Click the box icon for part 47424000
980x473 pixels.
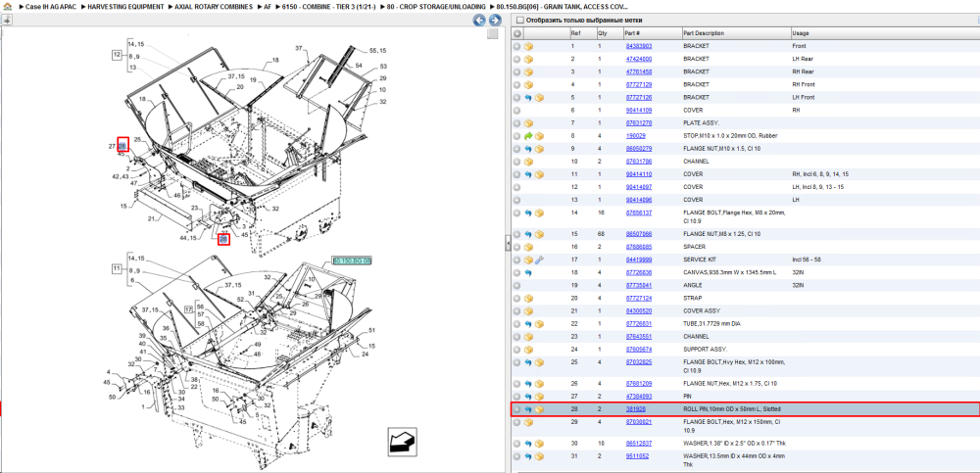[x=529, y=59]
